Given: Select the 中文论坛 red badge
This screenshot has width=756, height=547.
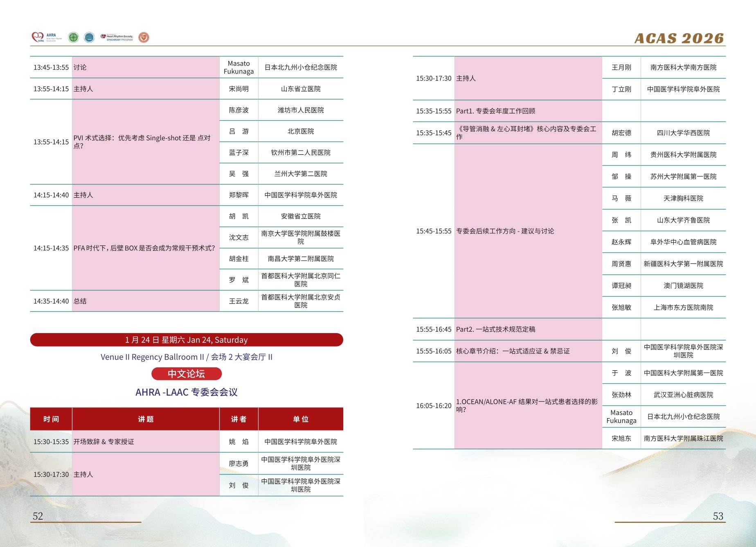Looking at the screenshot, I should coord(187,374).
